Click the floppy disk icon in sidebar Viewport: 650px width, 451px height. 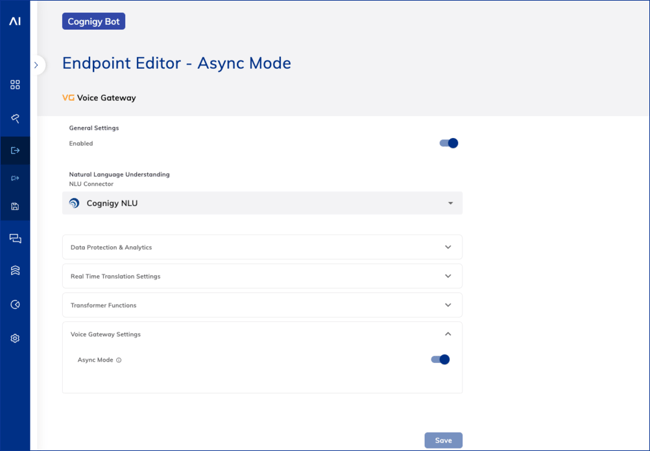click(x=15, y=206)
